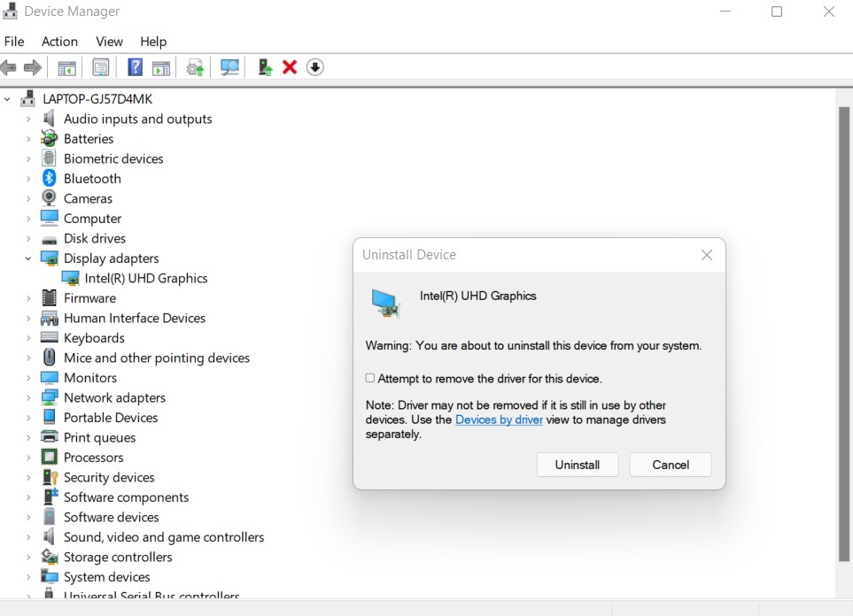Click the Bluetooth icon in device tree

pyautogui.click(x=50, y=179)
